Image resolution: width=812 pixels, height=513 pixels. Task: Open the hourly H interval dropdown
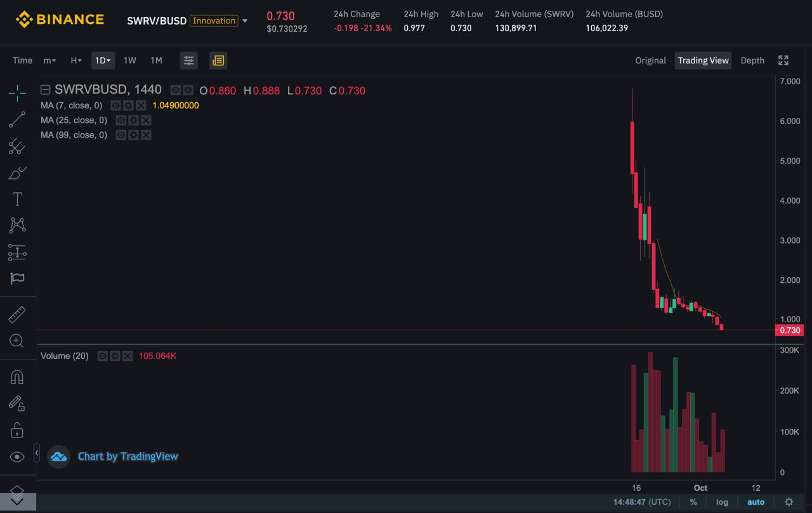click(76, 60)
